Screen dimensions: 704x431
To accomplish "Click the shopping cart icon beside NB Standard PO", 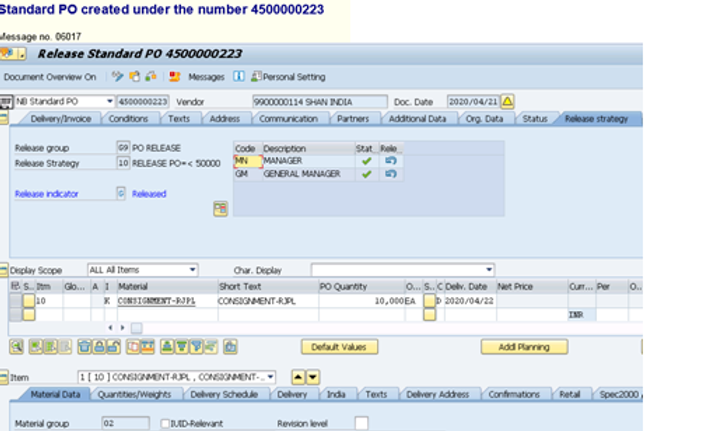I will coord(6,102).
